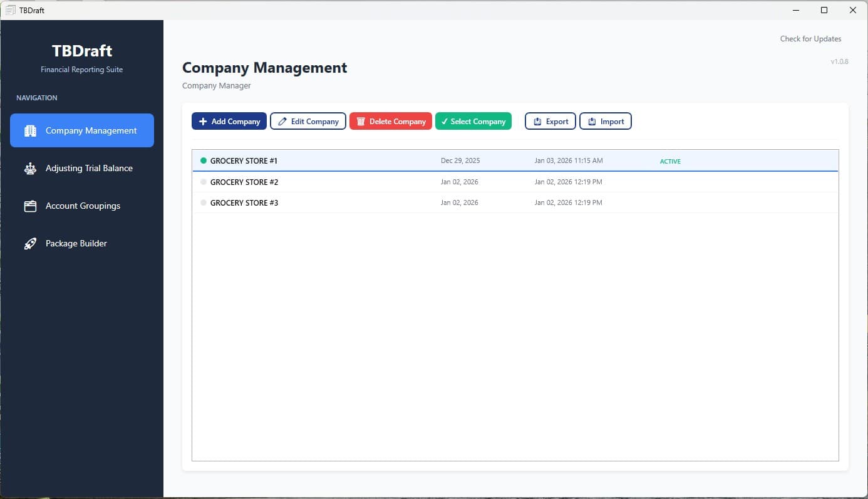Click the TBDraft logo title in sidebar

coord(82,51)
